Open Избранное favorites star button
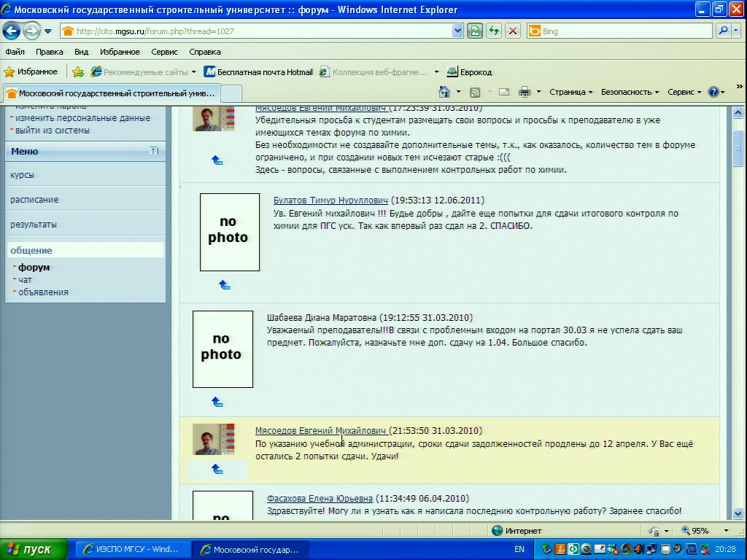 coord(31,72)
